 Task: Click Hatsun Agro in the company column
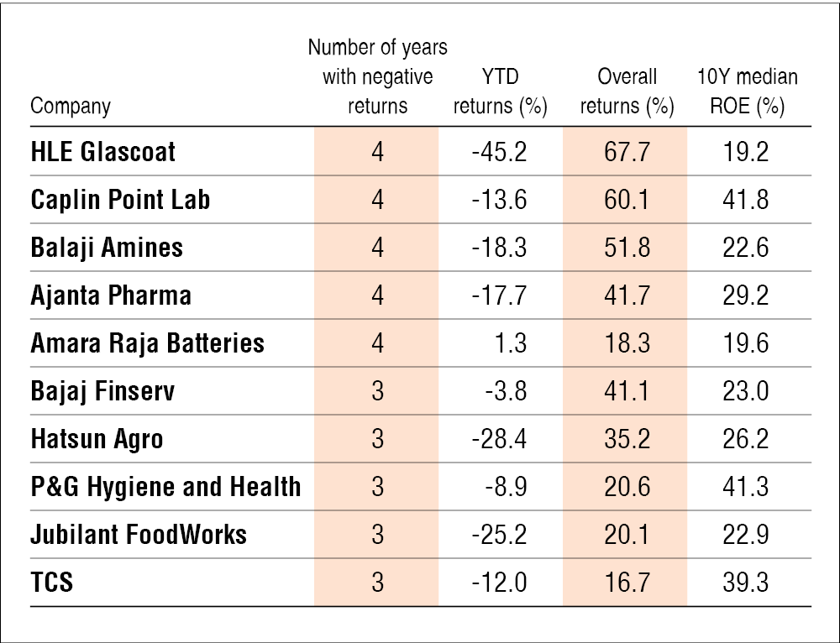click(x=97, y=438)
